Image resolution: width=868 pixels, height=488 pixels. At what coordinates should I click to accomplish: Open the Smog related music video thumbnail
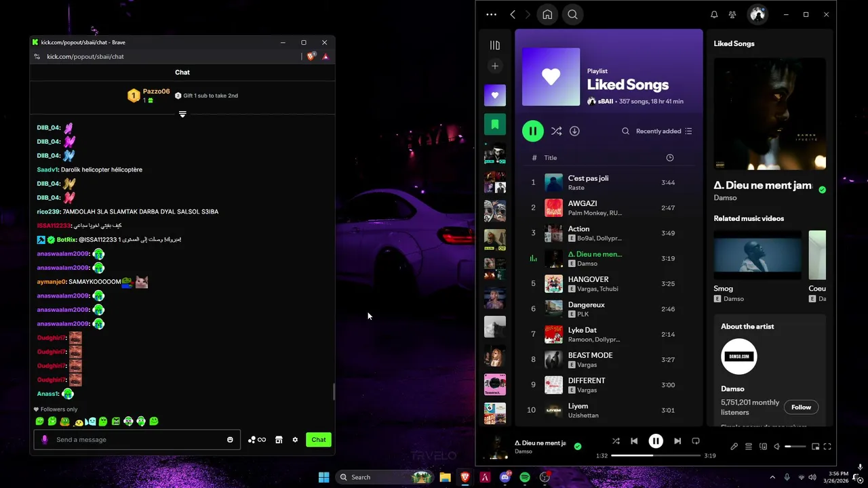click(757, 255)
